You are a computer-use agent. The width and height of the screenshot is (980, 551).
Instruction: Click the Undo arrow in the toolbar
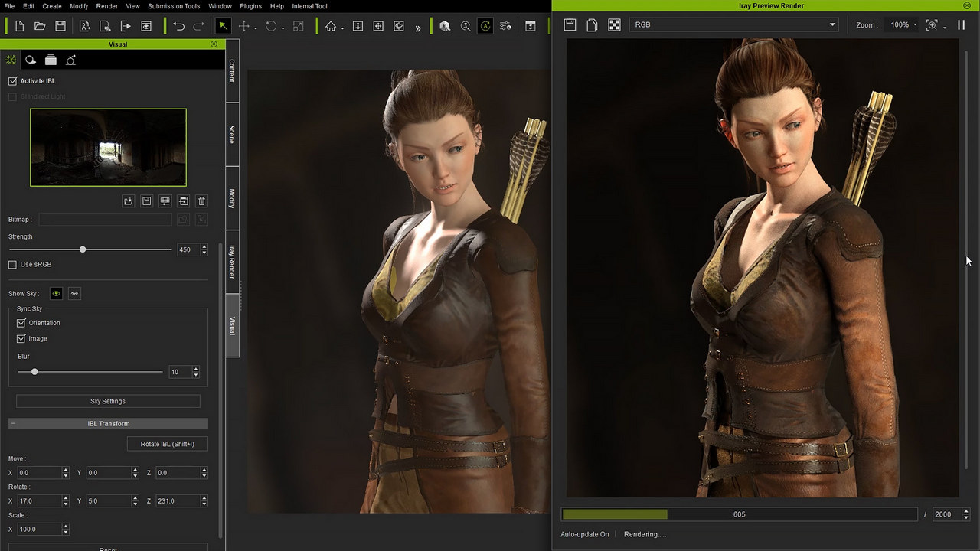click(x=178, y=26)
